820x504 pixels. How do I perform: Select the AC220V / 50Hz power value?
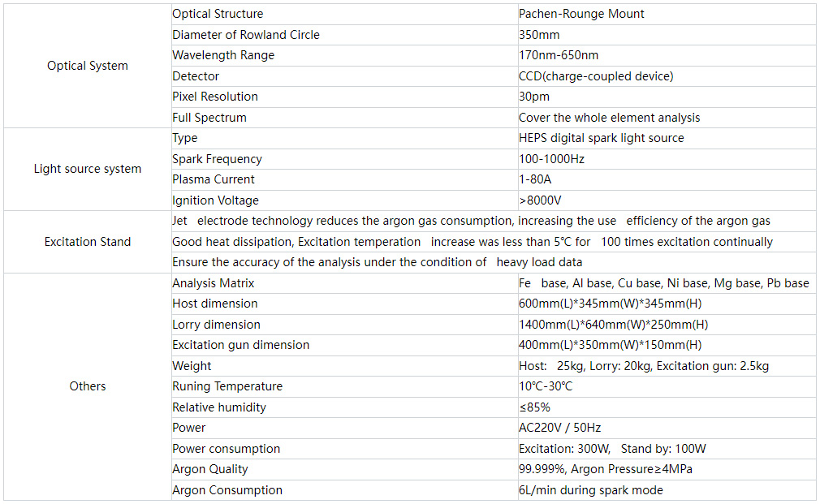coord(559,428)
